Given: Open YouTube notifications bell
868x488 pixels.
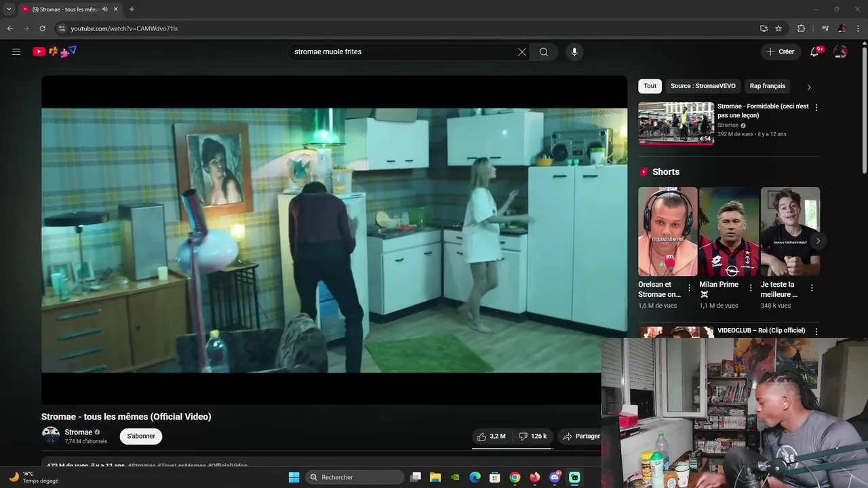Looking at the screenshot, I should click(815, 52).
